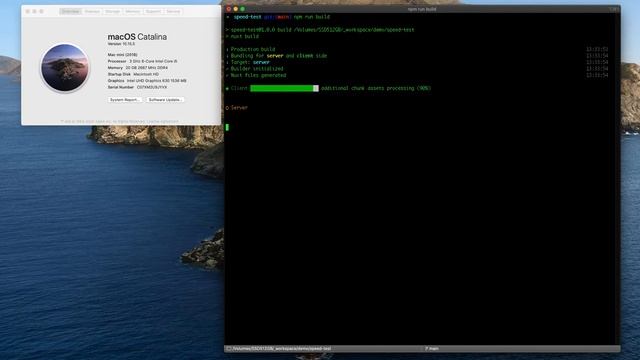This screenshot has height=360, width=640.
Task: Click the 'speed-test' prompt directory name
Action: (247, 17)
